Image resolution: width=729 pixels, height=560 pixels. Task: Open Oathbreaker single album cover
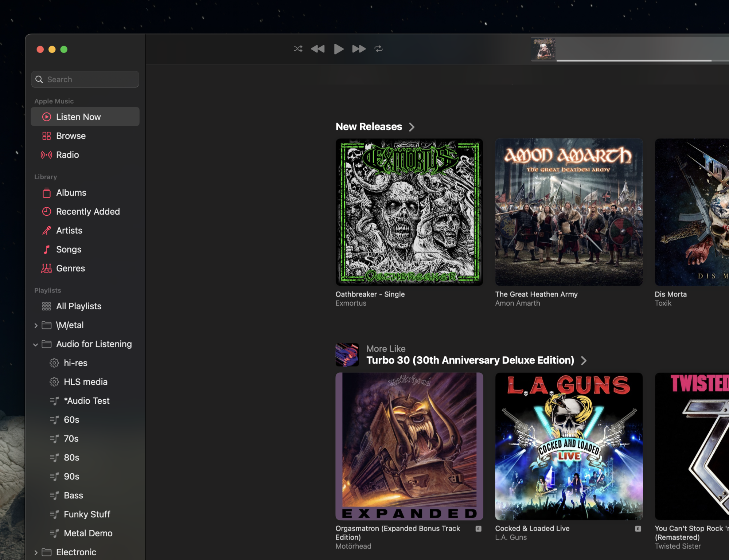tap(409, 212)
